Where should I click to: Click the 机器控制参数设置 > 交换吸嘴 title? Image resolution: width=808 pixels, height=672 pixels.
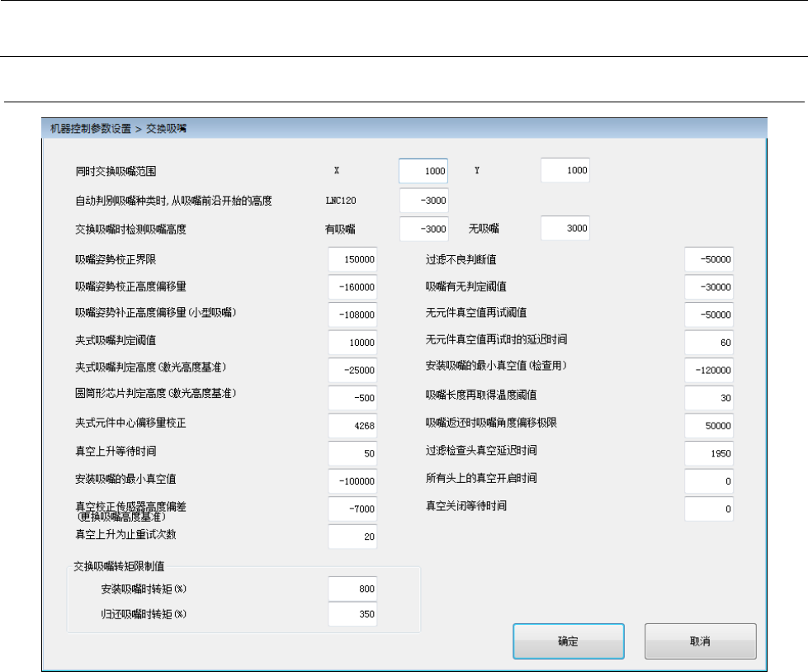[x=118, y=129]
